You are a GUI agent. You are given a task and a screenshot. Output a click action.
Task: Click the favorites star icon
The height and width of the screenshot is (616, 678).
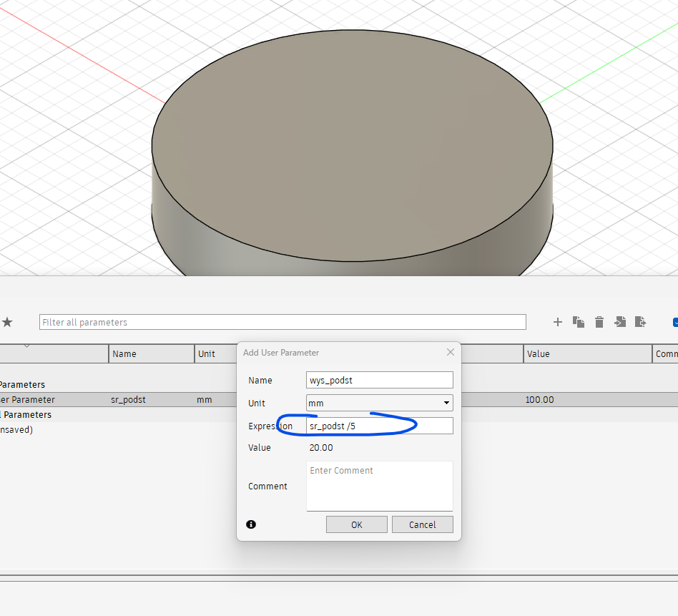[x=7, y=323]
